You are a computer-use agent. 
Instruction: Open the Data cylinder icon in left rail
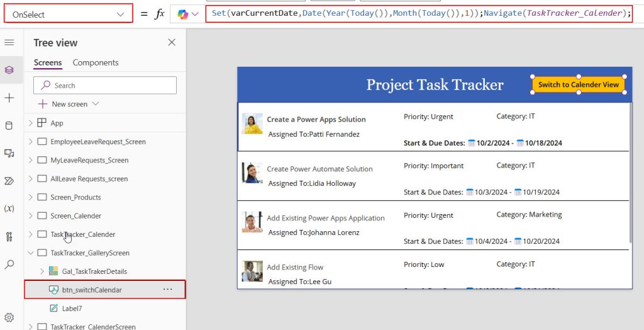pos(9,125)
